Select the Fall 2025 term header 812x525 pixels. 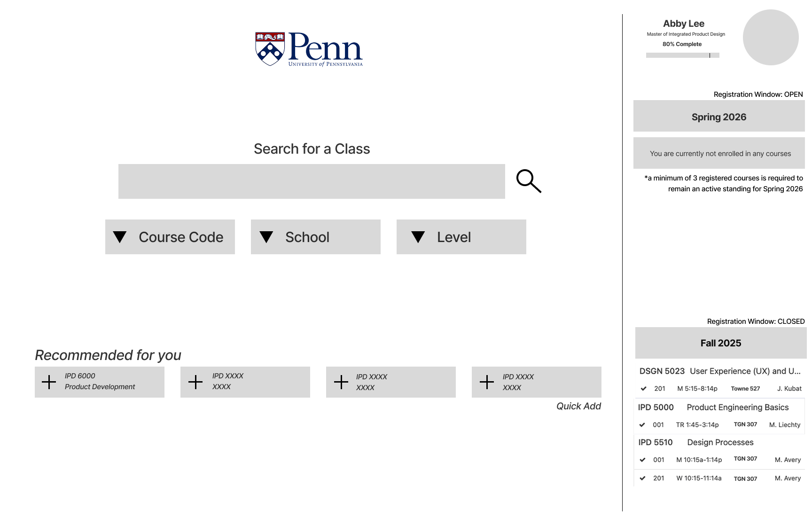[721, 343]
